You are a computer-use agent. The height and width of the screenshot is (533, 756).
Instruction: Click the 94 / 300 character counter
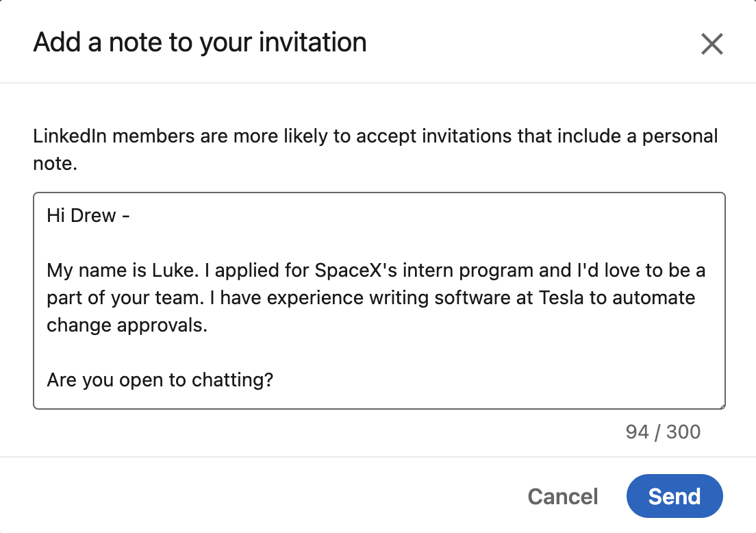click(663, 432)
